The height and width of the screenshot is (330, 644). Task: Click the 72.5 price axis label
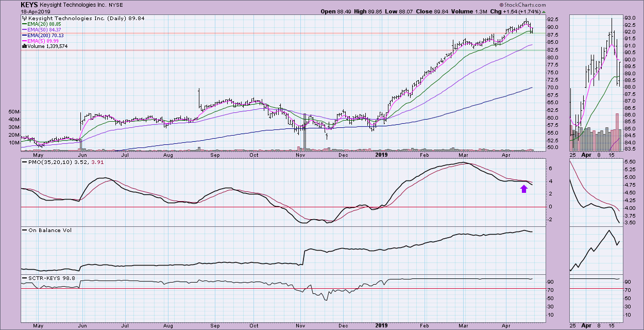(553, 80)
